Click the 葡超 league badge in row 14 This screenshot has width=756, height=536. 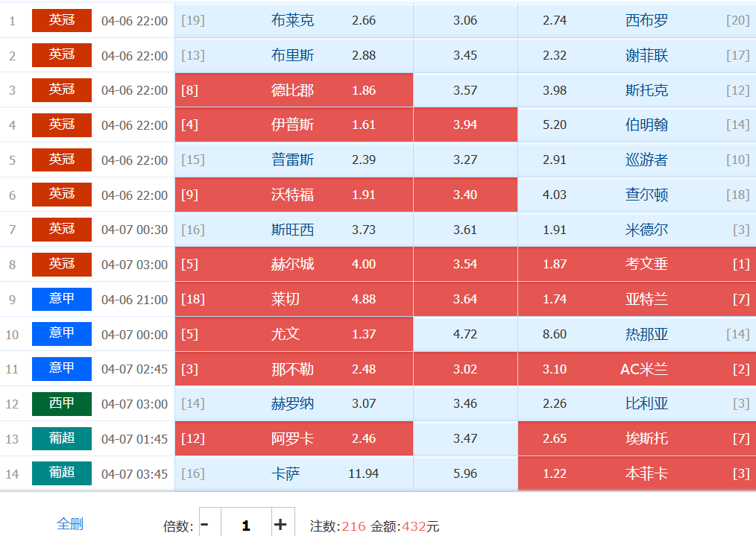click(62, 473)
